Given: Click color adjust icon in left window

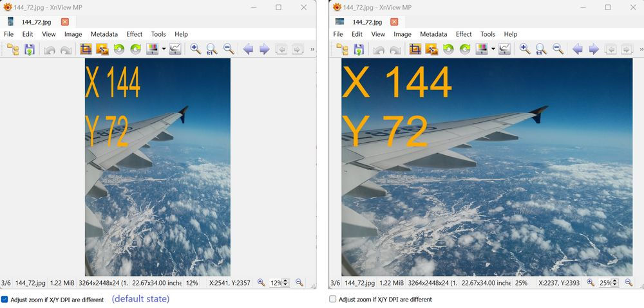Looking at the screenshot, I should 153,50.
